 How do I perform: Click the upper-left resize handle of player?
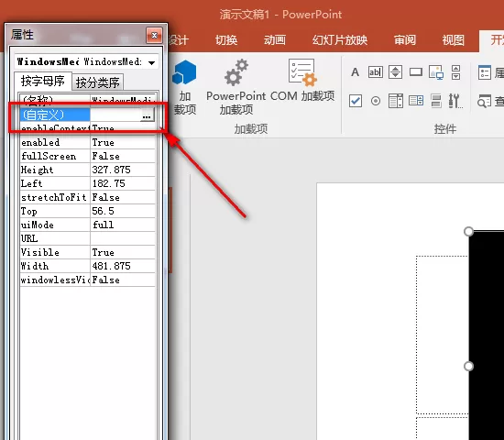(468, 231)
